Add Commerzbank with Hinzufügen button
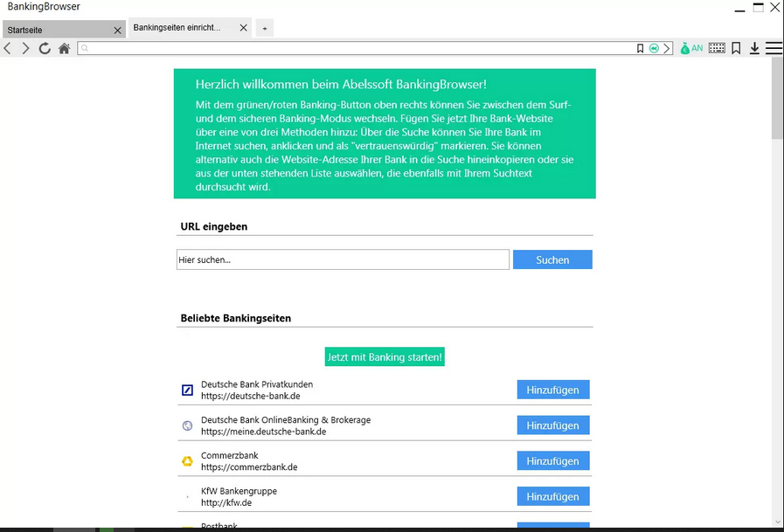Image resolution: width=784 pixels, height=532 pixels. pos(553,460)
